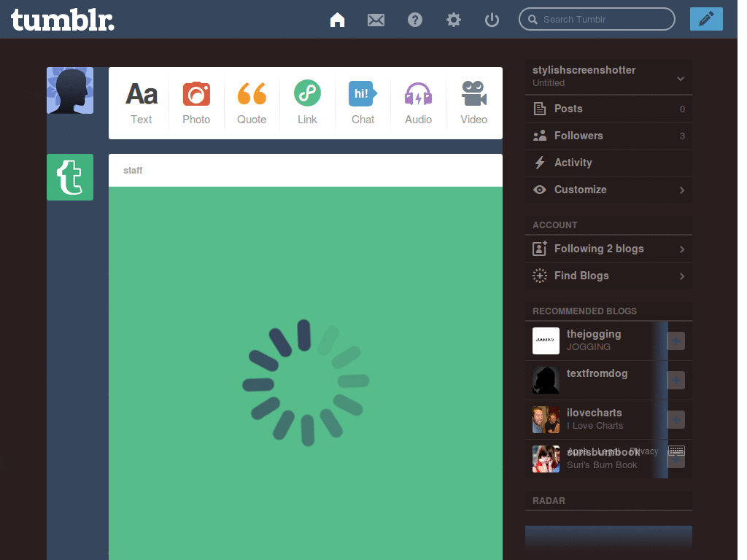Create a new Photo post
Image resolution: width=747 pixels, height=560 pixels.
196,103
